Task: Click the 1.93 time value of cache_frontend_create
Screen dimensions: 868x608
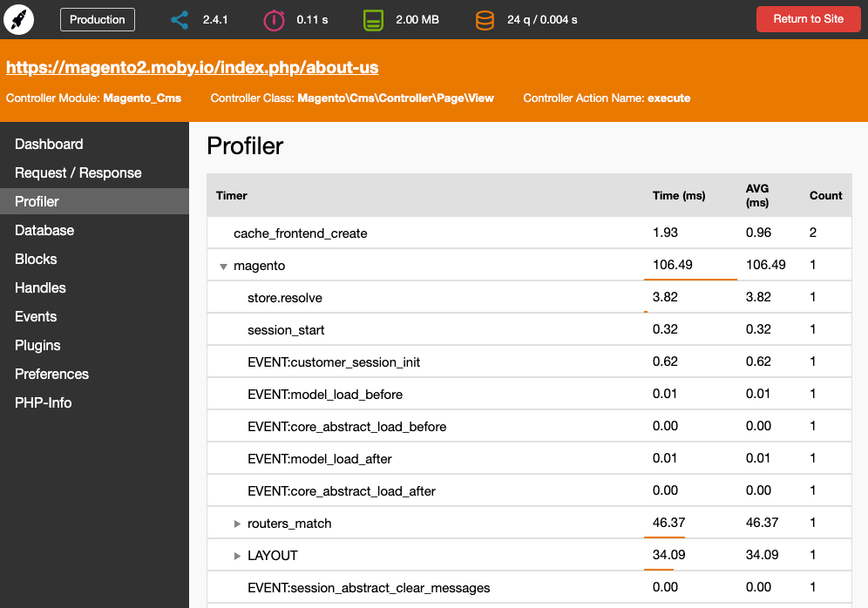Action: 665,233
